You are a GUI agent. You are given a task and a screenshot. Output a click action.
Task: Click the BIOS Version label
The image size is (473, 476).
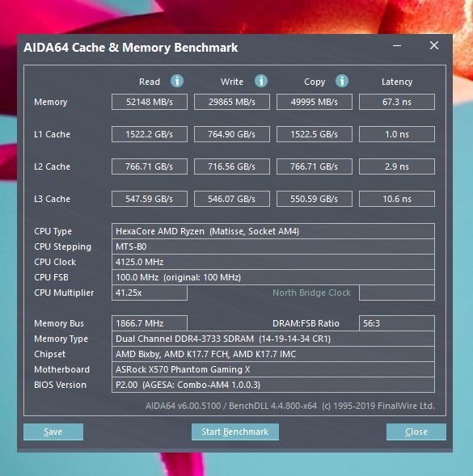(x=60, y=385)
